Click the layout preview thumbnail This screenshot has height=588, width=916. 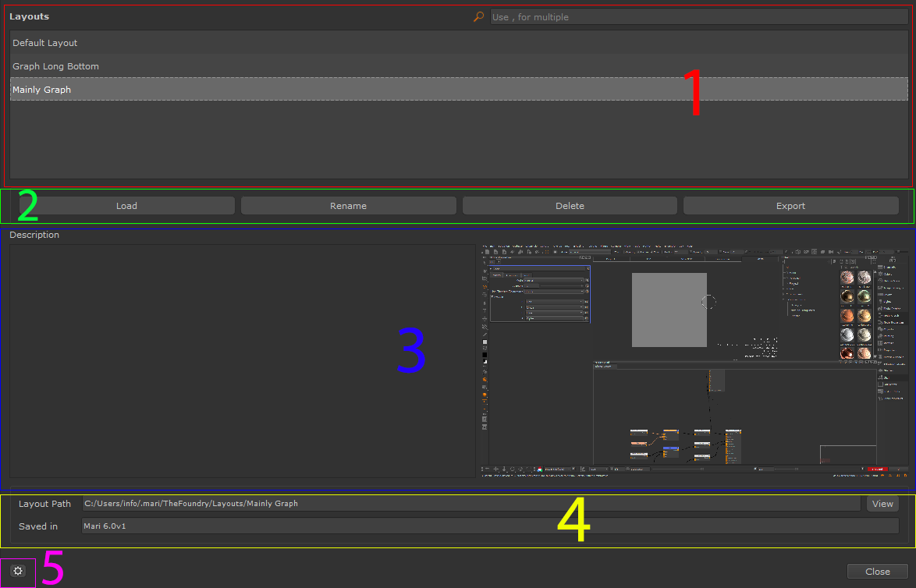(692, 360)
